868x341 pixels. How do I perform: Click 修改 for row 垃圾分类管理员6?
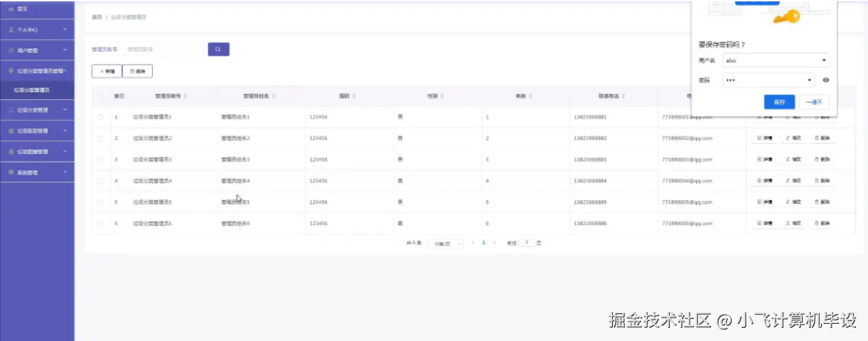coord(793,223)
